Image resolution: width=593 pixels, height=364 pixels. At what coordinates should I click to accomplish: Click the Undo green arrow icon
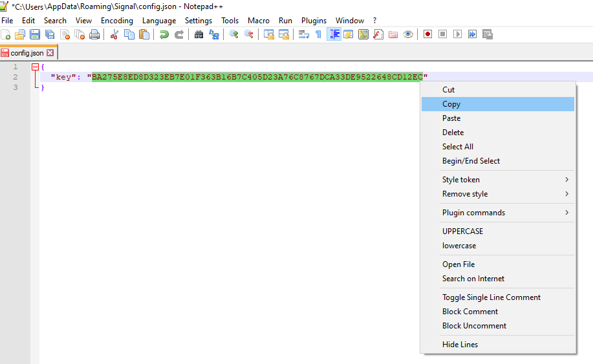pyautogui.click(x=164, y=34)
